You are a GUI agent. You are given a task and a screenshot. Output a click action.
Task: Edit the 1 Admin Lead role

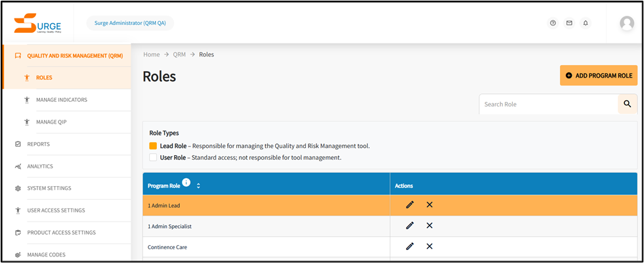[410, 205]
